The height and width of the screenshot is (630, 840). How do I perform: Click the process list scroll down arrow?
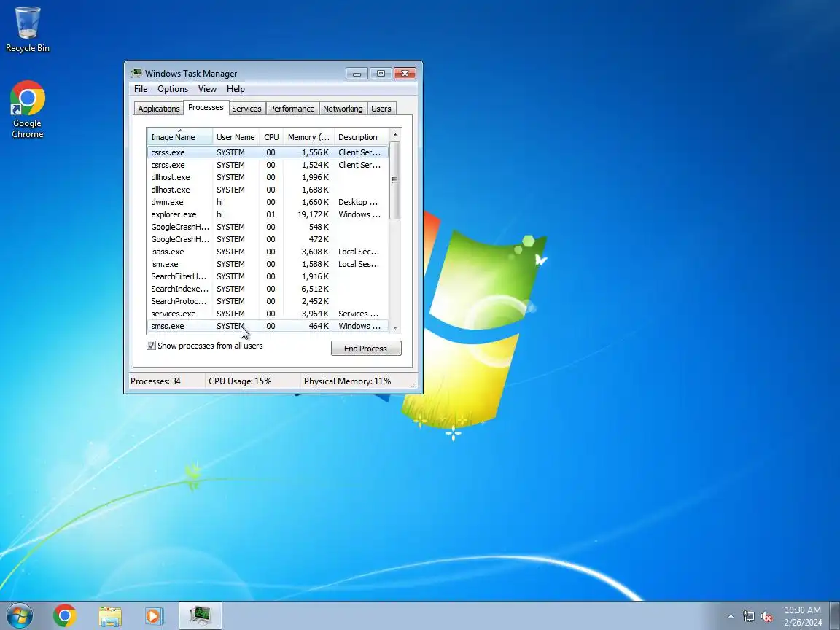point(394,327)
